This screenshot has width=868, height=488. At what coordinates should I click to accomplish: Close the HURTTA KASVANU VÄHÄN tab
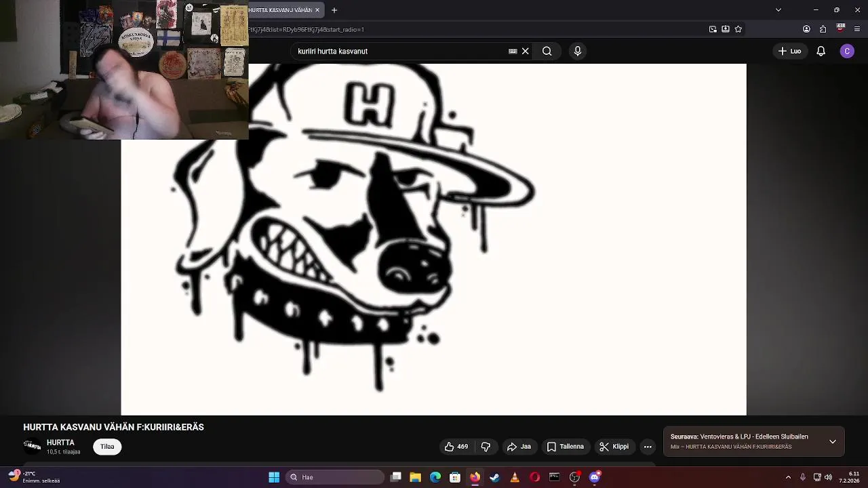317,10
